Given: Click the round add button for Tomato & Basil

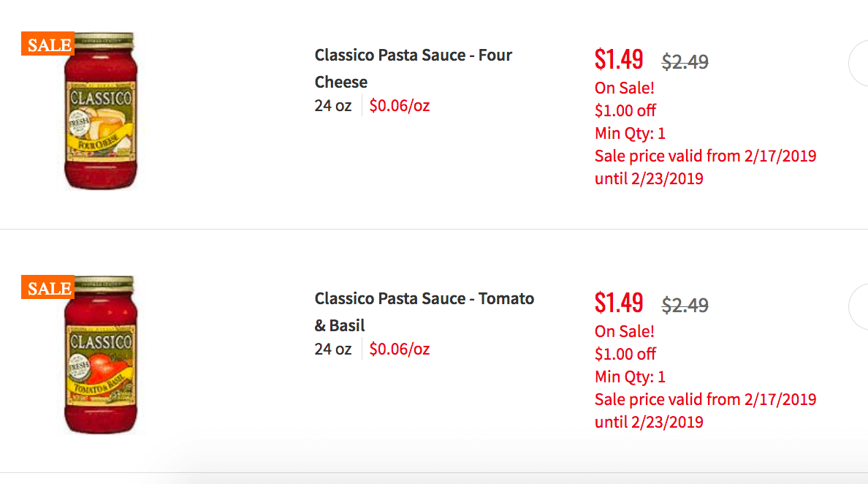Looking at the screenshot, I should point(859,306).
